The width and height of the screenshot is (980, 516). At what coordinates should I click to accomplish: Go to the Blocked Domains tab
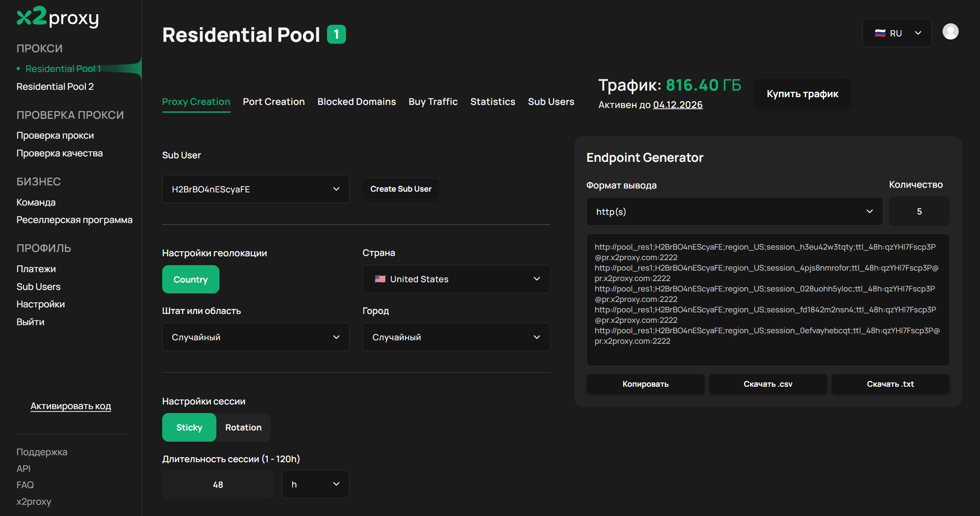[x=357, y=102]
